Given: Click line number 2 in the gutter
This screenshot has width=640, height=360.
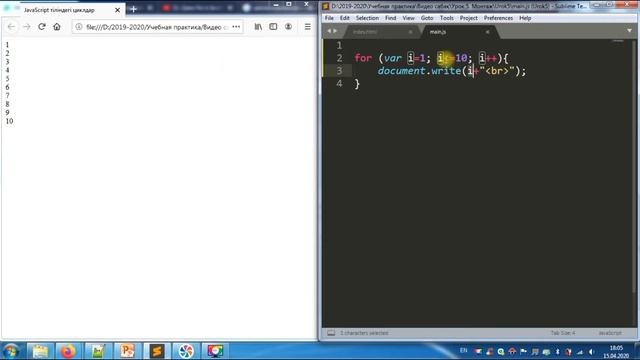Looking at the screenshot, I should pos(339,58).
